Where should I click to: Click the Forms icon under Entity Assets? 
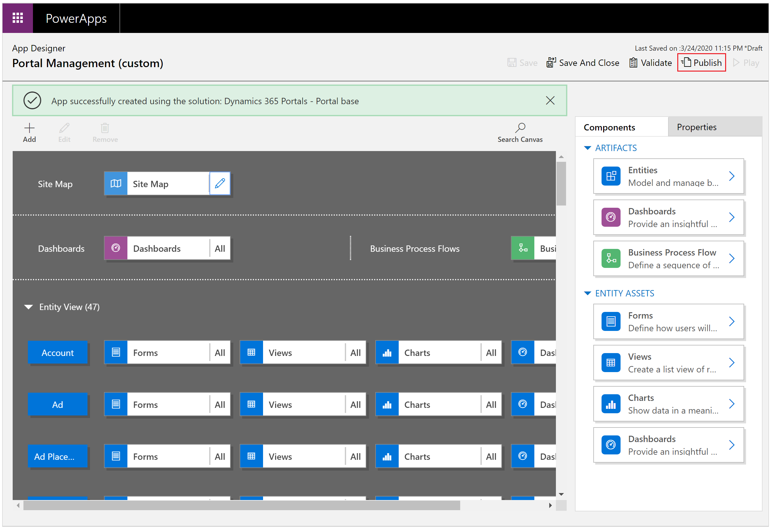pyautogui.click(x=610, y=321)
